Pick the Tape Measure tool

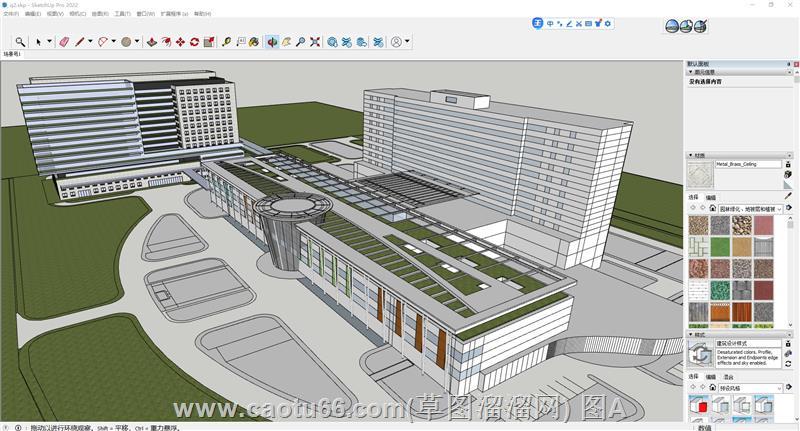click(x=227, y=42)
